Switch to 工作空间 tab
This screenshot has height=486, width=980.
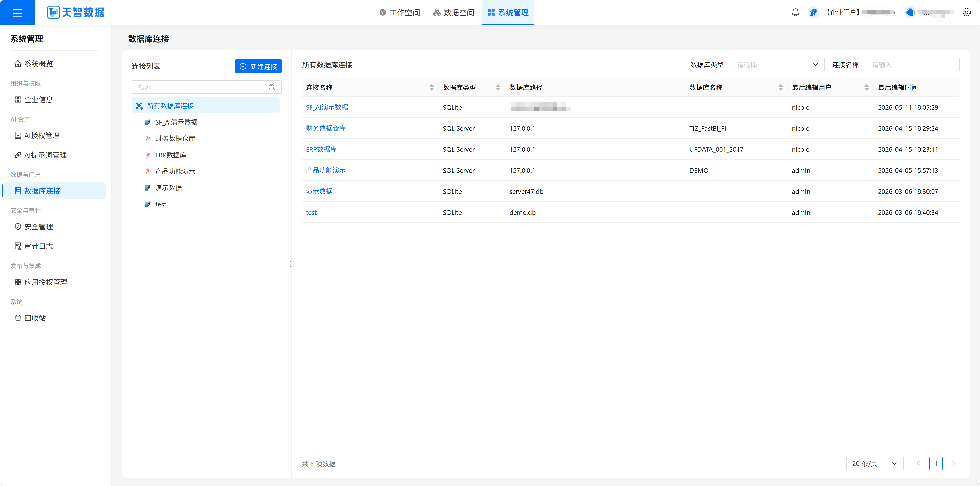point(400,13)
